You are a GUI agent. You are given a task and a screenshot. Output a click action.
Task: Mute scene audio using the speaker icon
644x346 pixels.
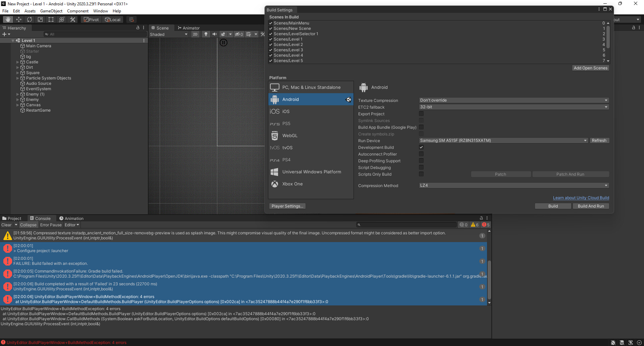click(x=215, y=34)
